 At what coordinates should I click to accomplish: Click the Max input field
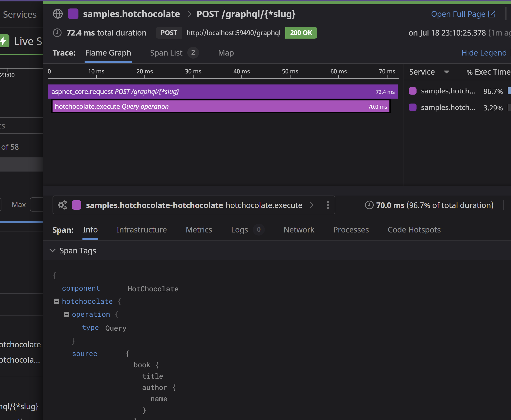pyautogui.click(x=37, y=204)
